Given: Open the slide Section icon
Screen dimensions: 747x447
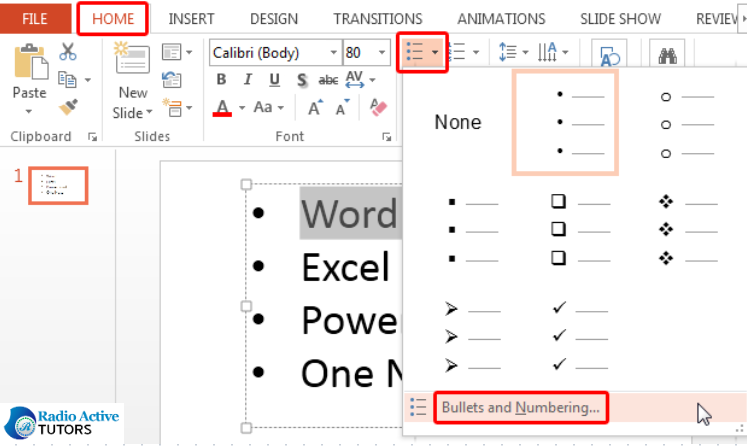Looking at the screenshot, I should pyautogui.click(x=172, y=108).
